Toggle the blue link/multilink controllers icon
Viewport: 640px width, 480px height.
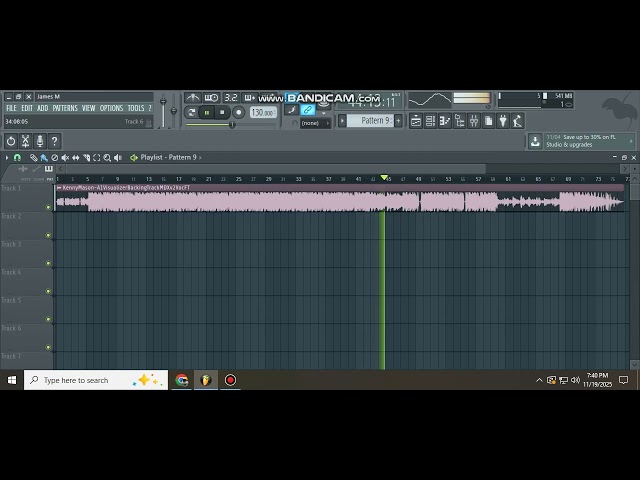pyautogui.click(x=308, y=109)
